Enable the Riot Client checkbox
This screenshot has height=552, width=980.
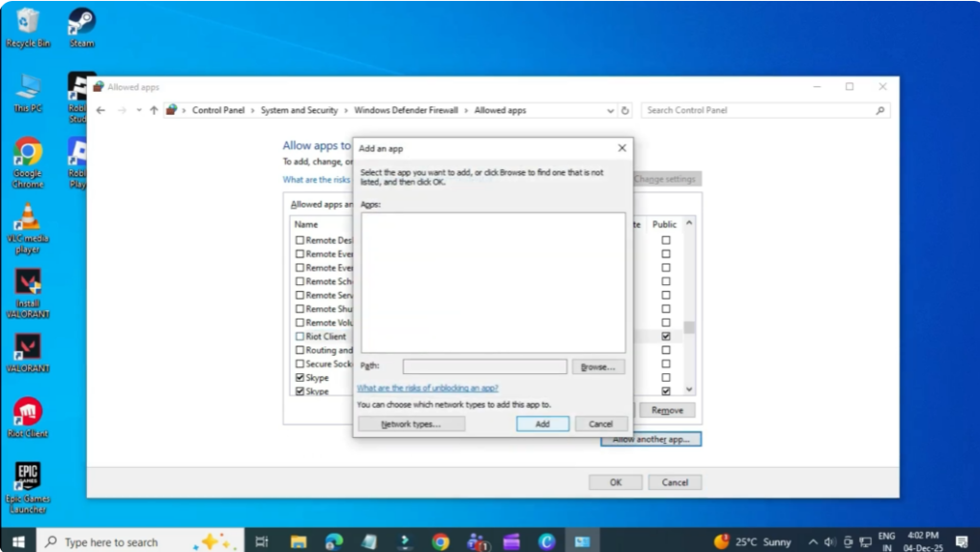coord(301,336)
